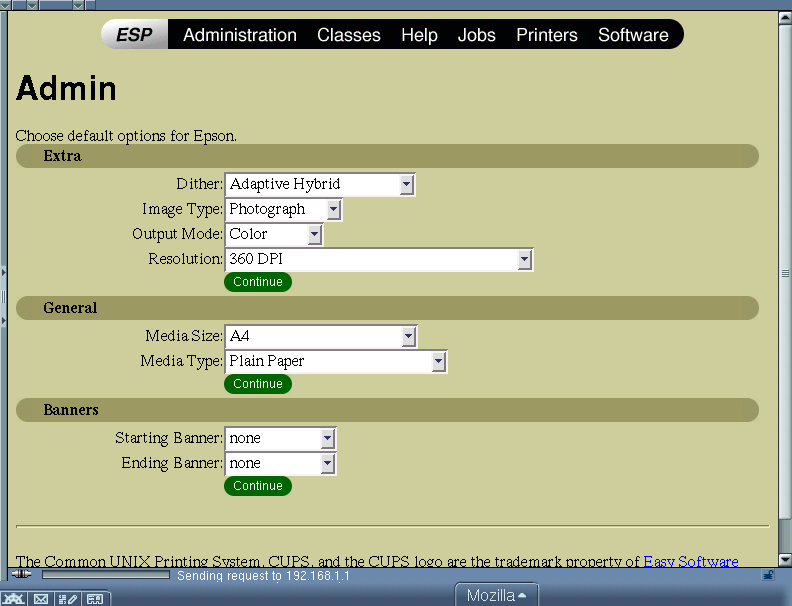Click the Mozilla taskbar button
The image size is (792, 606).
click(x=497, y=595)
